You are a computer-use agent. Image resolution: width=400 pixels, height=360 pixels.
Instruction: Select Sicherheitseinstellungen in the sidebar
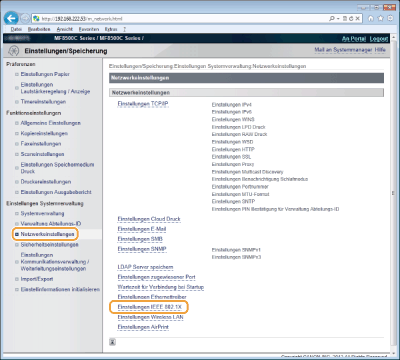(49, 245)
